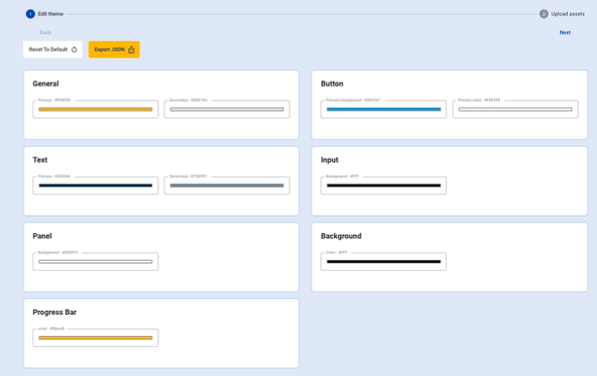Pick the General Primary orange color
The width and height of the screenshot is (597, 376).
[95, 110]
